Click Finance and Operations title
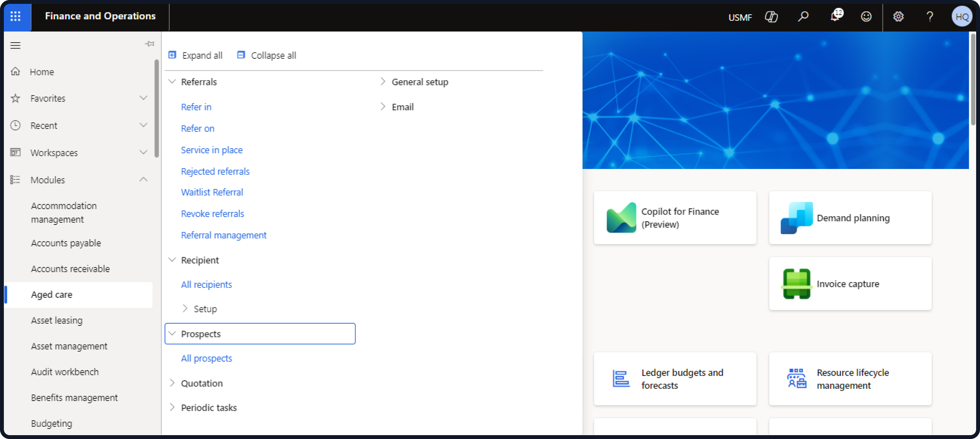Viewport: 980px width, 439px height. click(100, 16)
